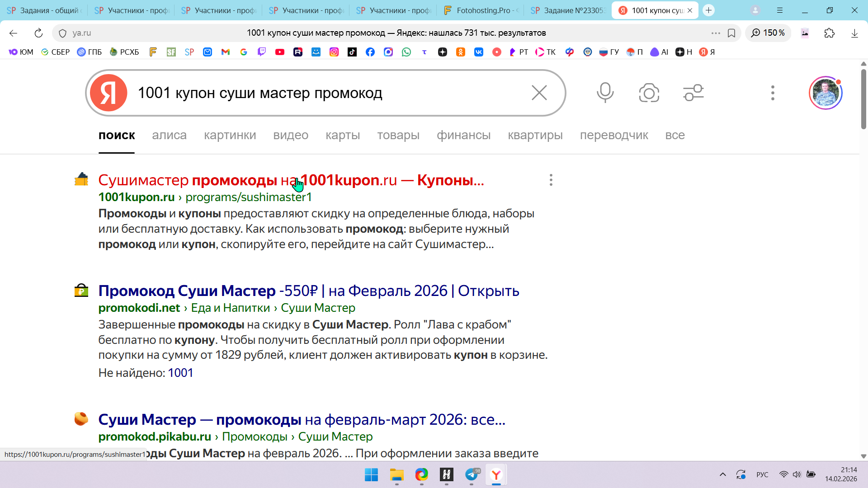Screen dimensions: 868x488
Task: Click the 150% zoom level indicator
Action: pyautogui.click(x=768, y=33)
